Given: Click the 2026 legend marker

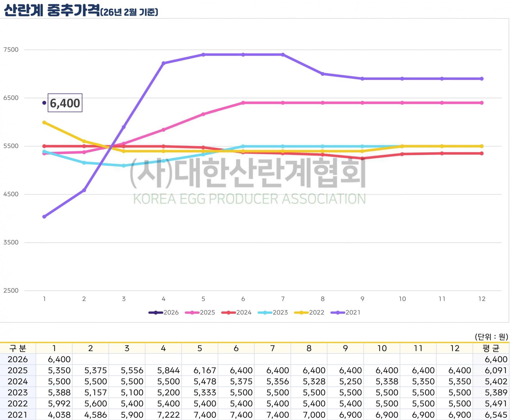Looking at the screenshot, I should (x=156, y=312).
